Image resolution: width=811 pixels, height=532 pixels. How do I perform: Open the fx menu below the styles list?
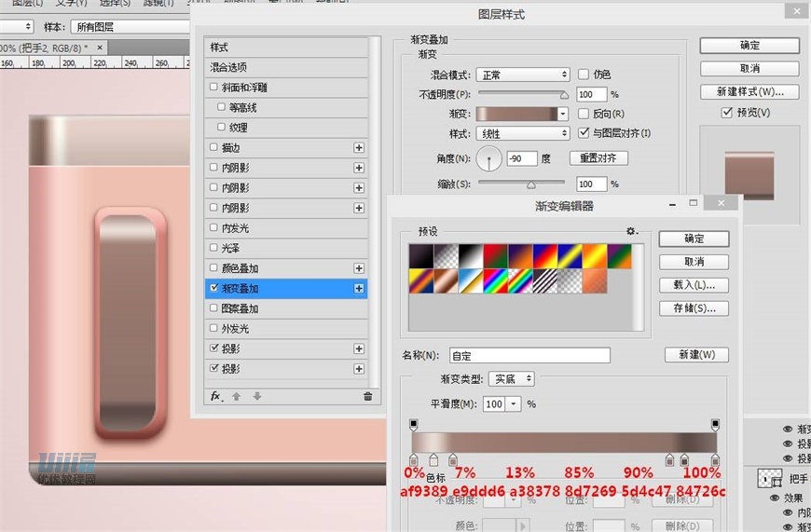[x=216, y=397]
